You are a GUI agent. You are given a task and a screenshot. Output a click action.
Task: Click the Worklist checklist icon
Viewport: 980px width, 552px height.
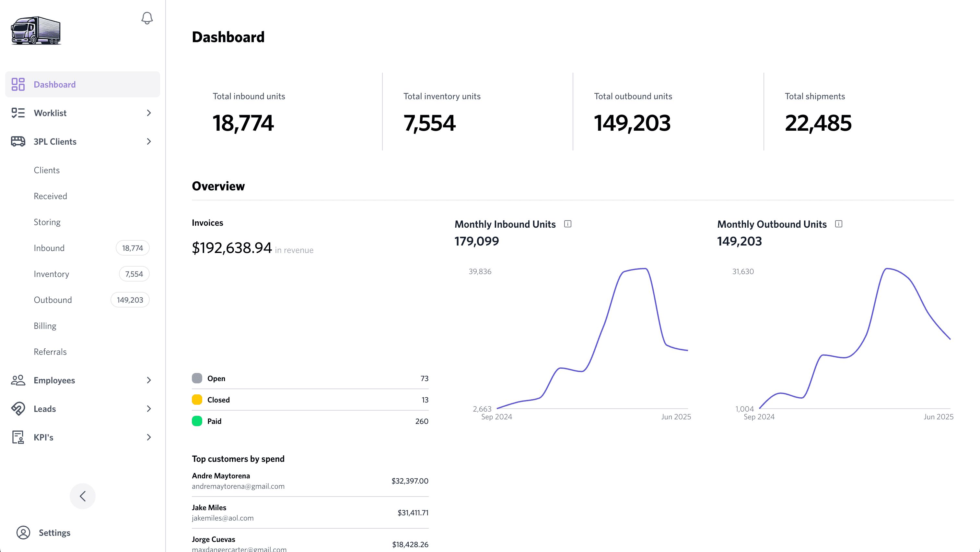pyautogui.click(x=18, y=113)
